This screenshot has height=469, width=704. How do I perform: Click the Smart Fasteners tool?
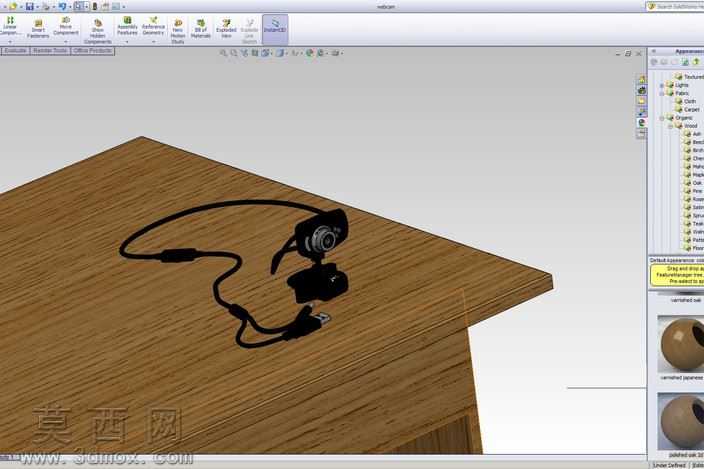pos(38,29)
